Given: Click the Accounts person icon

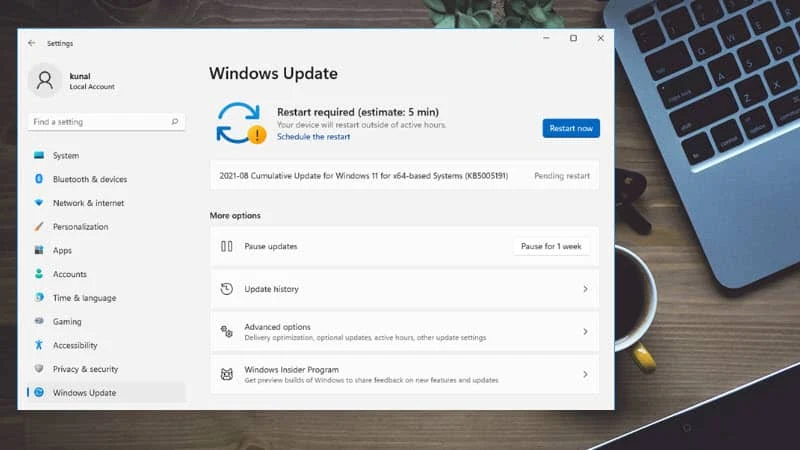Looking at the screenshot, I should [39, 273].
